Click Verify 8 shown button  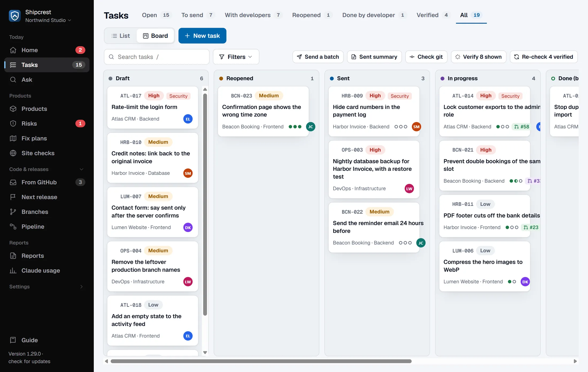[479, 57]
